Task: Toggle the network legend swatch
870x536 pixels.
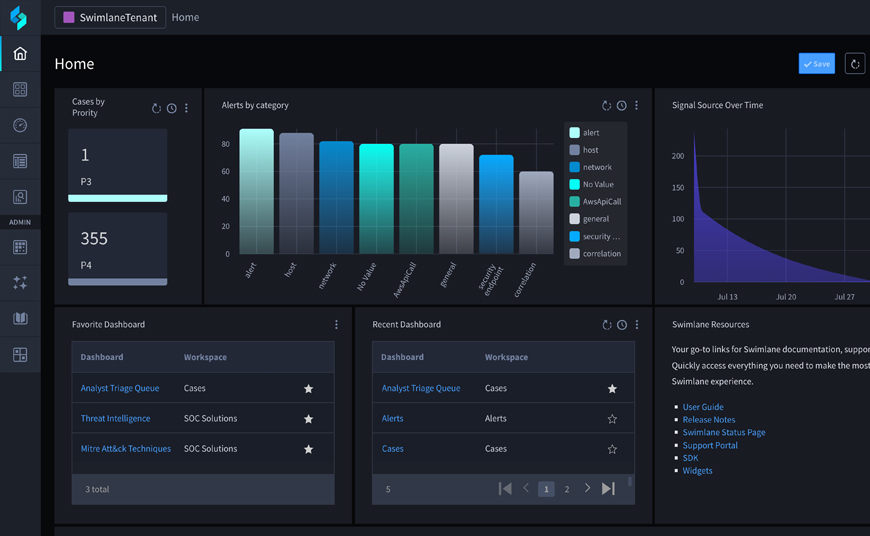Action: [574, 167]
